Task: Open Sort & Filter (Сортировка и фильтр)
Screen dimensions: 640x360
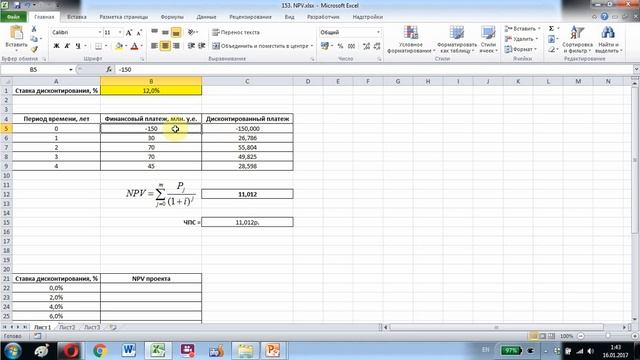Action: pos(577,39)
